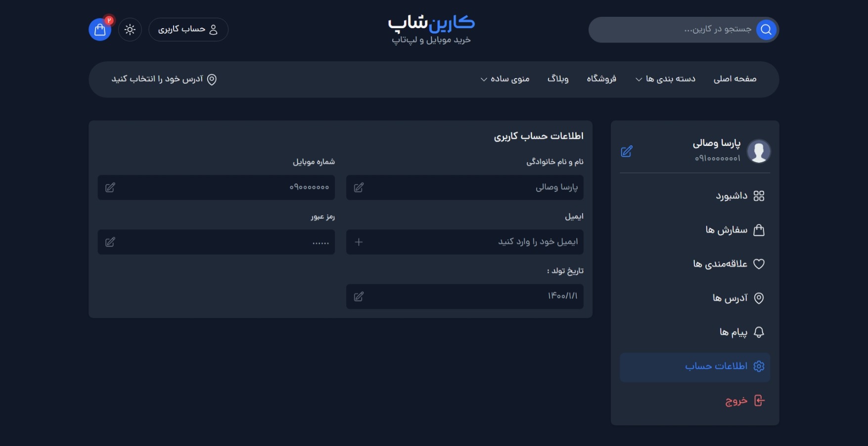Open the shopping cart icon
This screenshot has width=868, height=446.
(x=100, y=30)
